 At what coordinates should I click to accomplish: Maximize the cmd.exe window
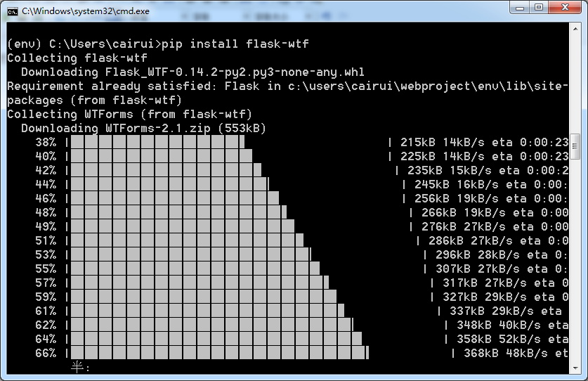539,8
